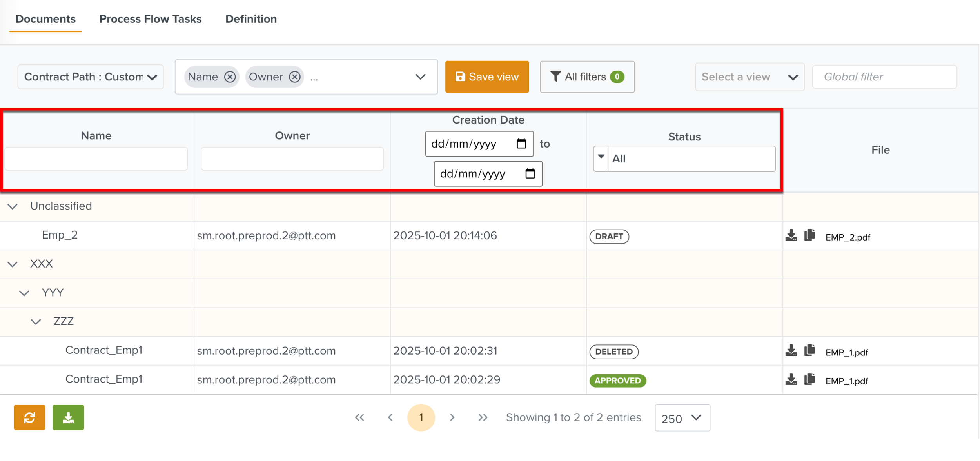Collapse the ZZZ folder node
The height and width of the screenshot is (461, 980).
pyautogui.click(x=36, y=322)
